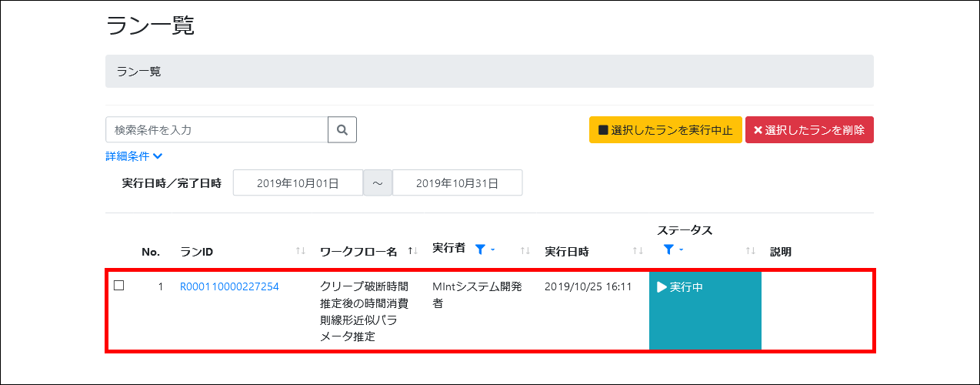Click the ステータス column sort arrows

[x=750, y=251]
